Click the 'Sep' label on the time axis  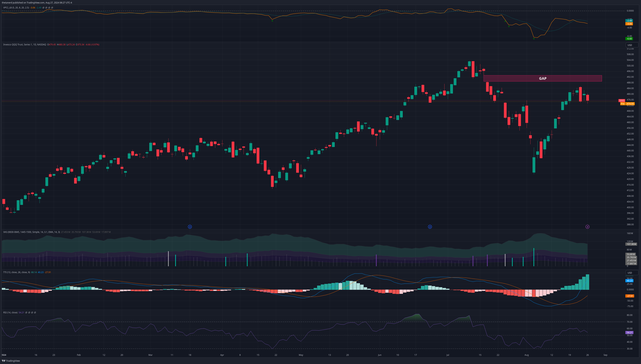(605, 355)
